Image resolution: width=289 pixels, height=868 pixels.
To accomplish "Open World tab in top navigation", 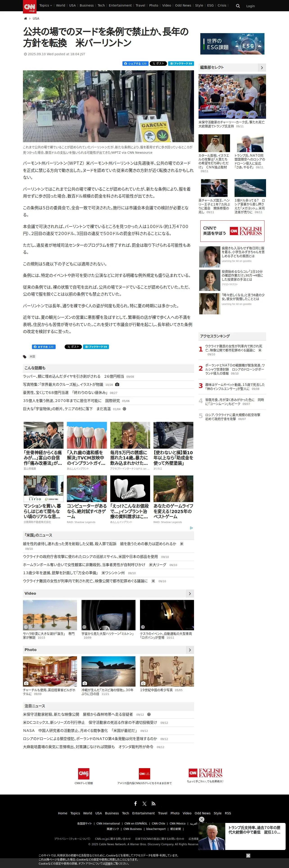I will point(61,5).
